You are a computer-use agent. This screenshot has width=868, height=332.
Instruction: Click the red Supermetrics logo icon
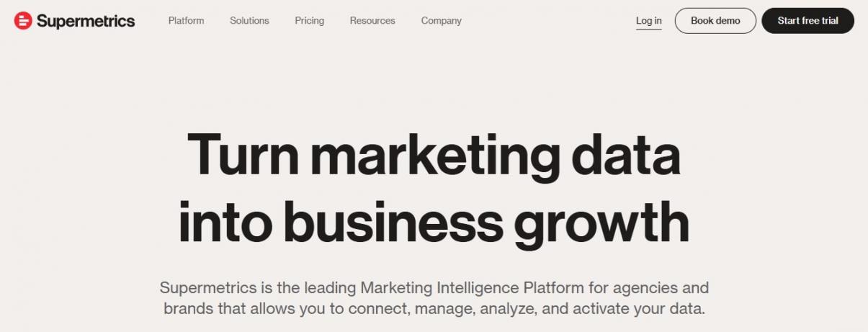[x=23, y=21]
